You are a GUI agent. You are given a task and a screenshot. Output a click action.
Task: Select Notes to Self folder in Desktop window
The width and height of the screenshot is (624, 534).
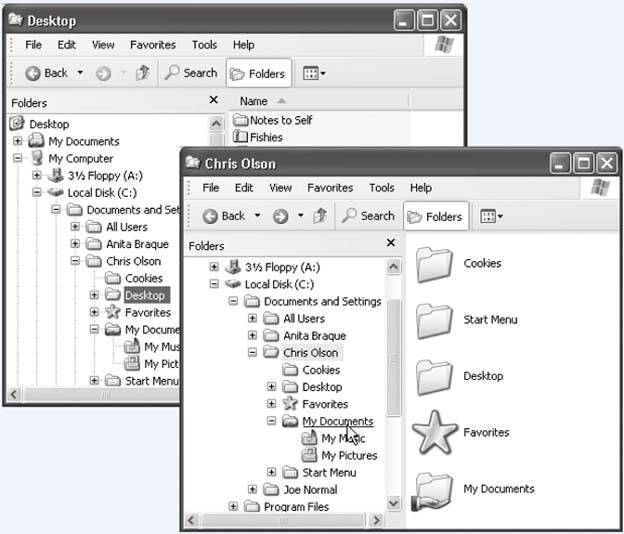[273, 120]
